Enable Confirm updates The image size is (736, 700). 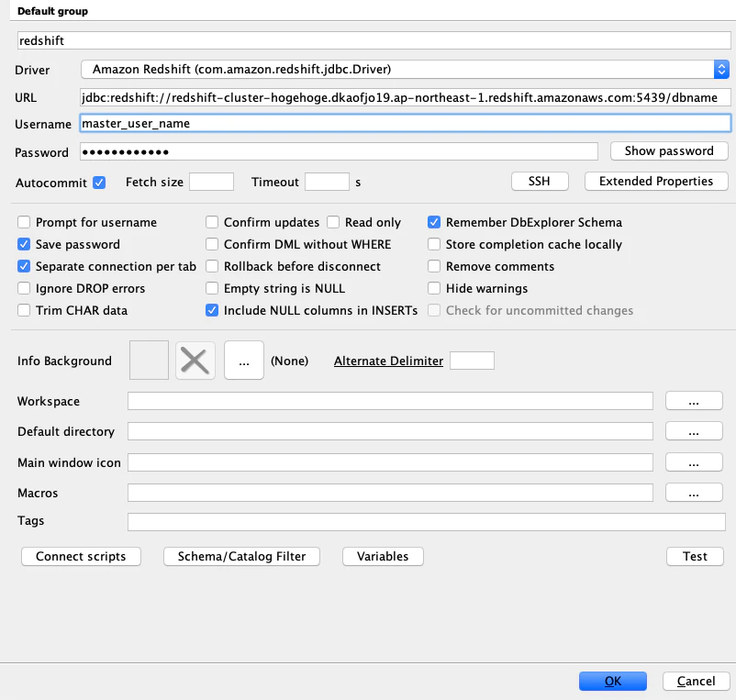(212, 222)
